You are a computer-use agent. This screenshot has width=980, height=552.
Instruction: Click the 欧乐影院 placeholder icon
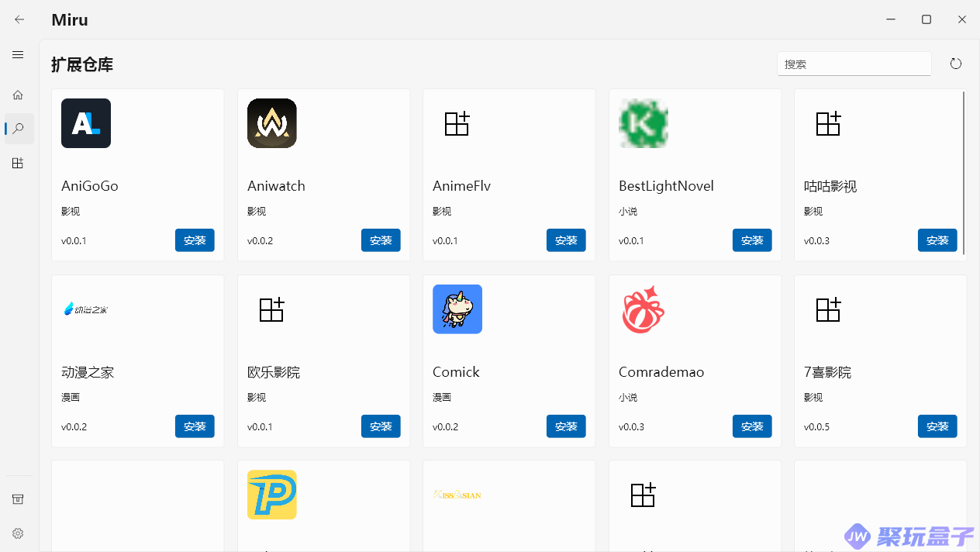pos(272,309)
